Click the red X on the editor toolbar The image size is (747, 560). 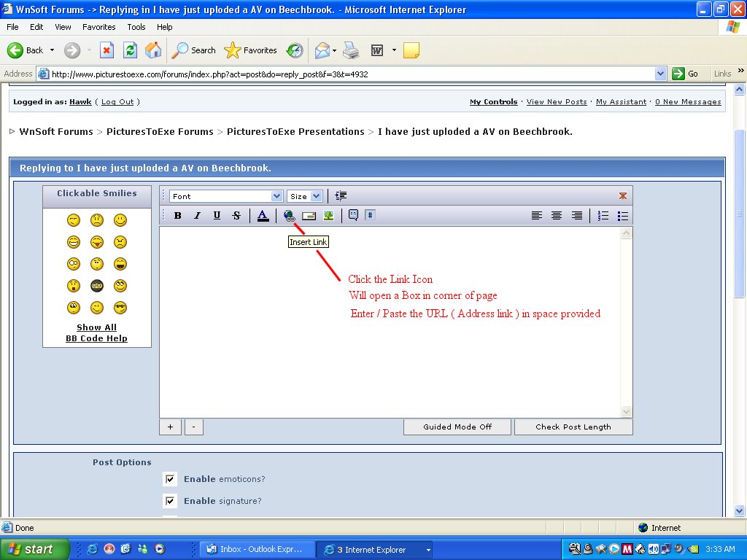click(623, 195)
